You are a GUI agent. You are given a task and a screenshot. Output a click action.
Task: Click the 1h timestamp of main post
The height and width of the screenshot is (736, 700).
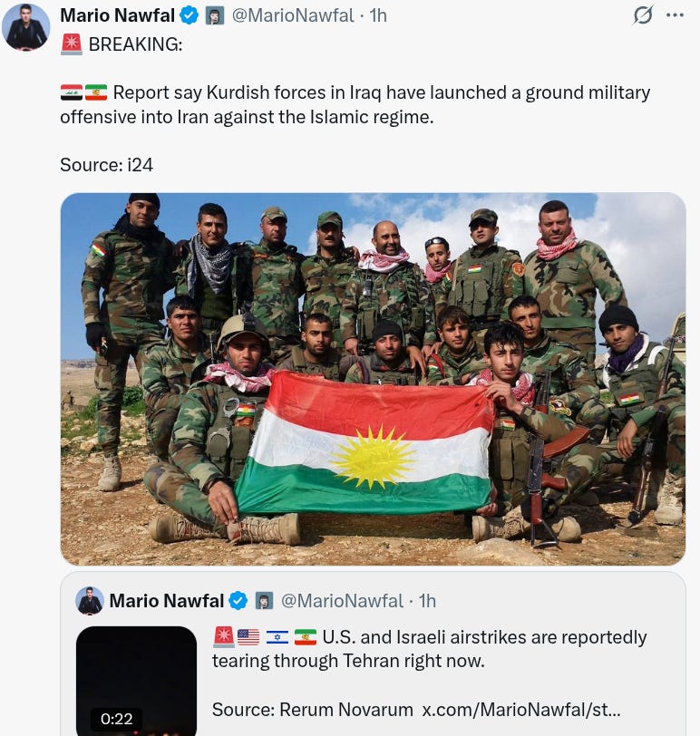tap(378, 15)
